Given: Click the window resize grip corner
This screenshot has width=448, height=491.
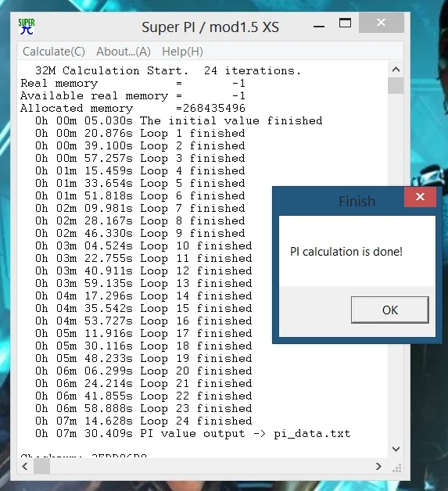Looking at the screenshot, I should coord(396,468).
